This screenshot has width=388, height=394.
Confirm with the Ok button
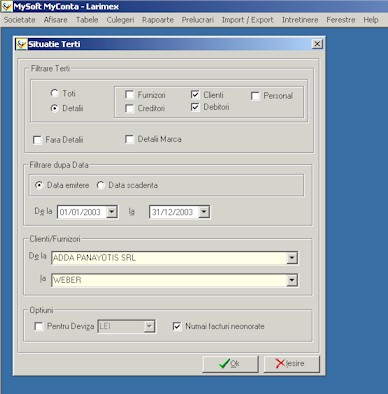point(230,364)
